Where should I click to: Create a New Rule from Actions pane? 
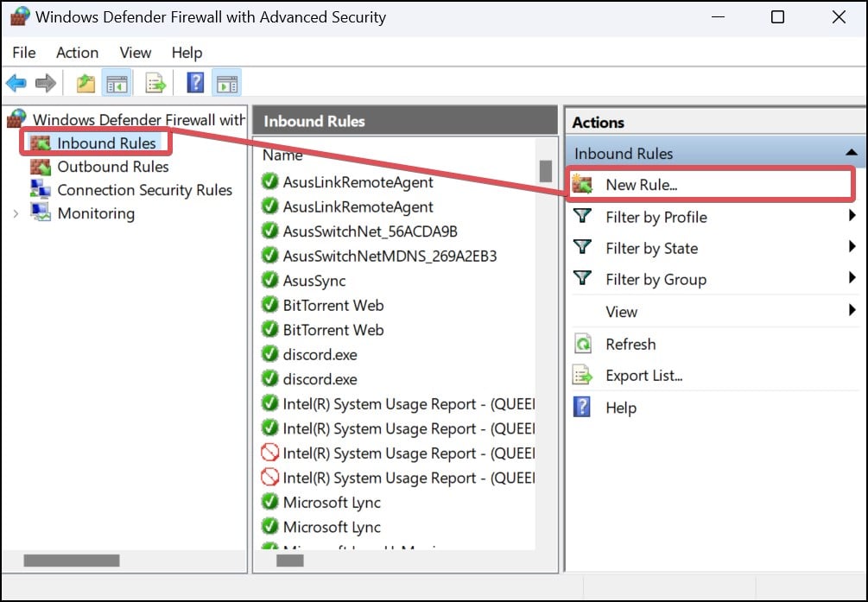coord(710,185)
